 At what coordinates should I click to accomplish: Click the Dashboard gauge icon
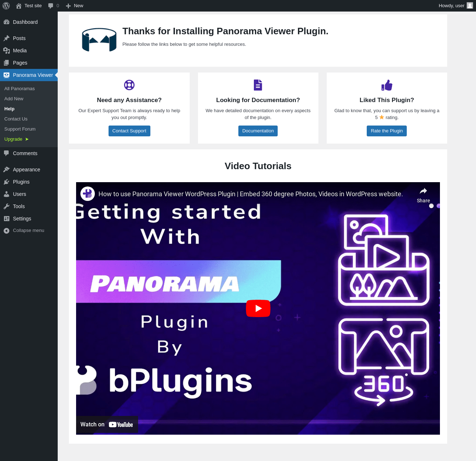[x=6, y=22]
